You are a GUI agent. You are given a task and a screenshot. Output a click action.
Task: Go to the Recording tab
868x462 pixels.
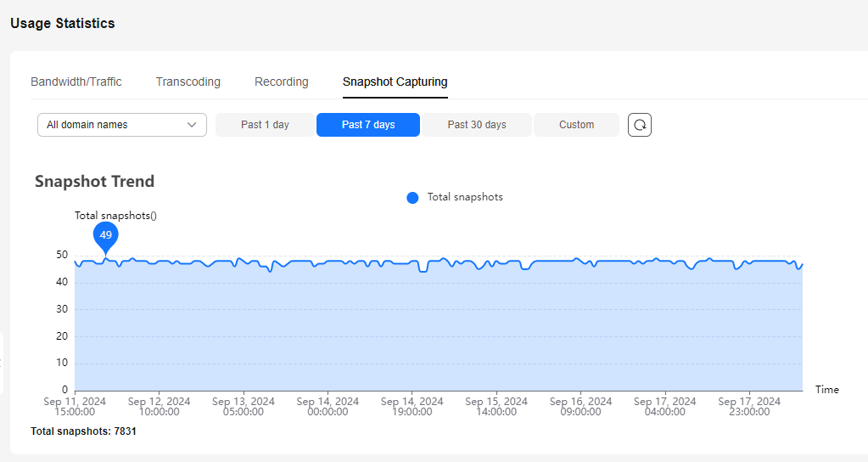281,82
